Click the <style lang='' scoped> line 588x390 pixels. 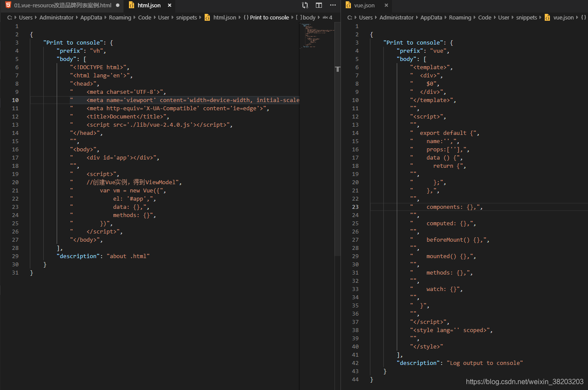(451, 330)
